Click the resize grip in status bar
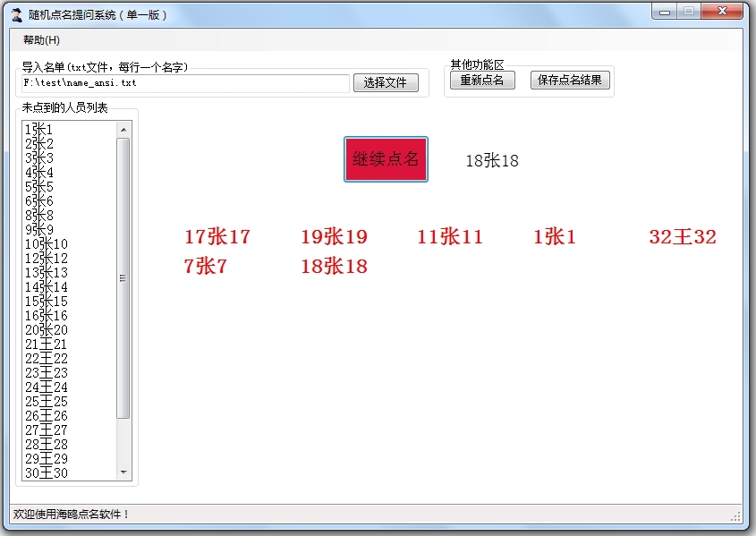The height and width of the screenshot is (536, 756). [735, 516]
